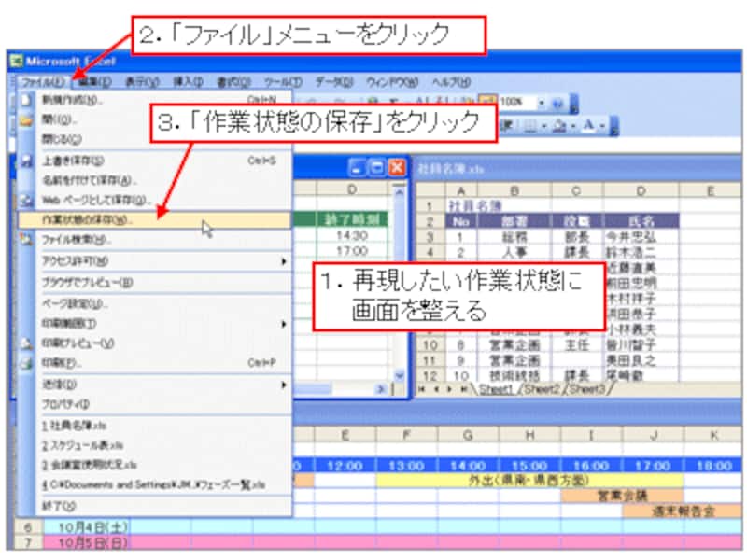This screenshot has height=560, width=747.
Task: Click web page save icon in menu
Action: 26,200
